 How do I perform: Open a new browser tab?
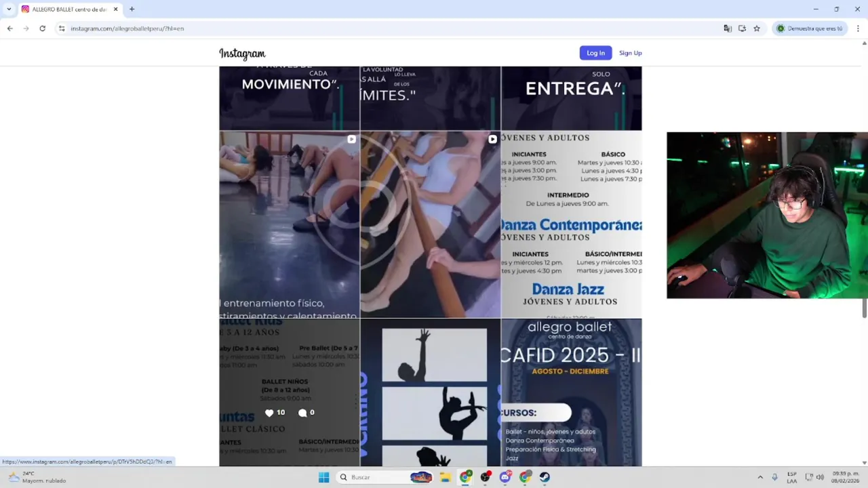pyautogui.click(x=132, y=9)
